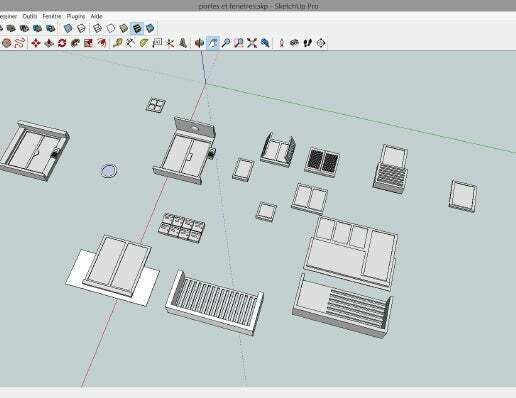Screen dimensions: 516x398
Task: Select the Tape Measure tool
Action: [117, 43]
